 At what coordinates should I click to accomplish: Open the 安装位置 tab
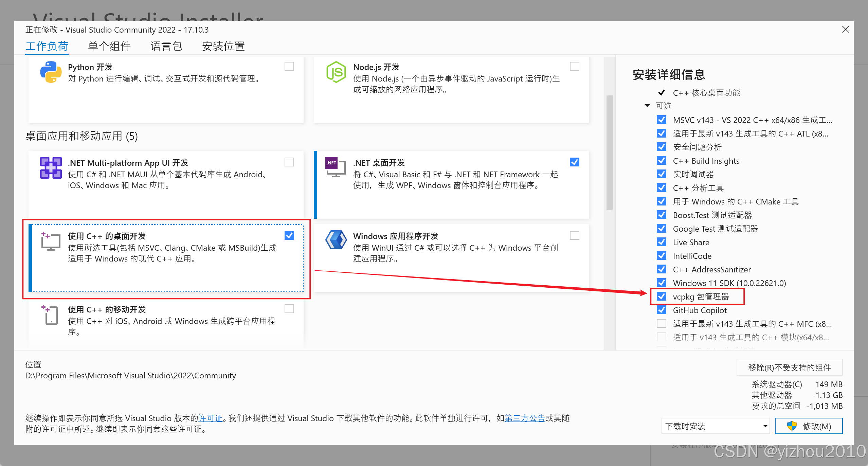[223, 46]
